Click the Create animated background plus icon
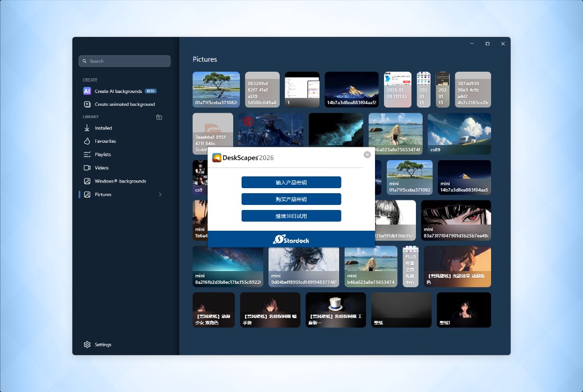This screenshot has width=583, height=392. [x=87, y=104]
